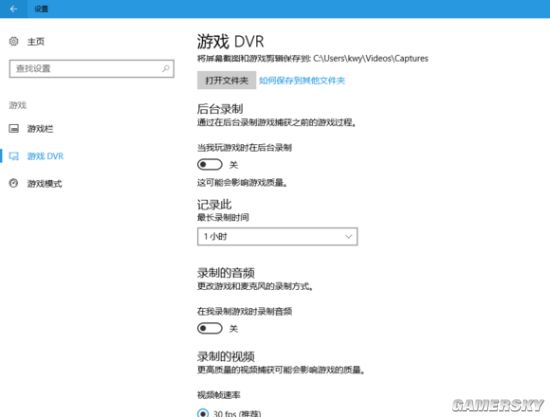This screenshot has height=417, width=550.
Task: Click the 游戏 category label in sidebar
Action: 18,105
